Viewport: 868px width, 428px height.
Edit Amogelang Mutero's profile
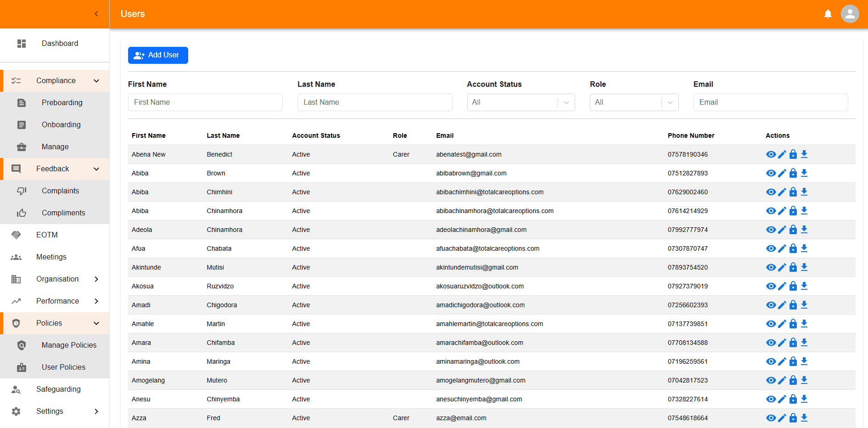(782, 380)
